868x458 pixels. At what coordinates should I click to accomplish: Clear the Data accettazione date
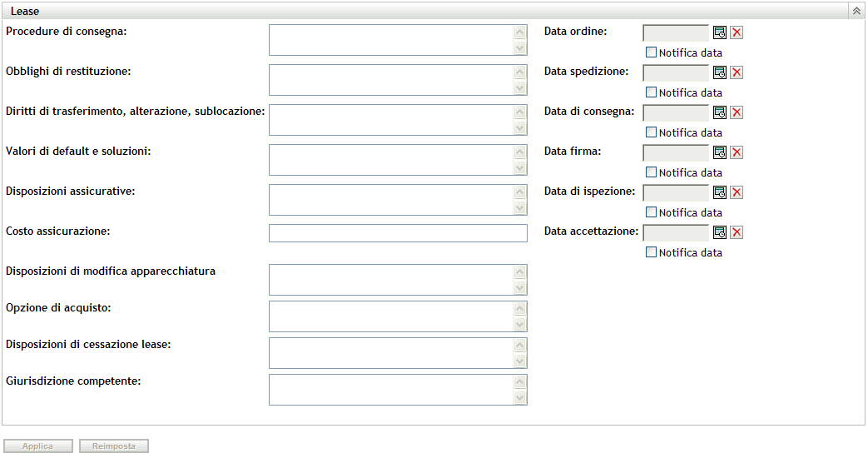tap(737, 232)
